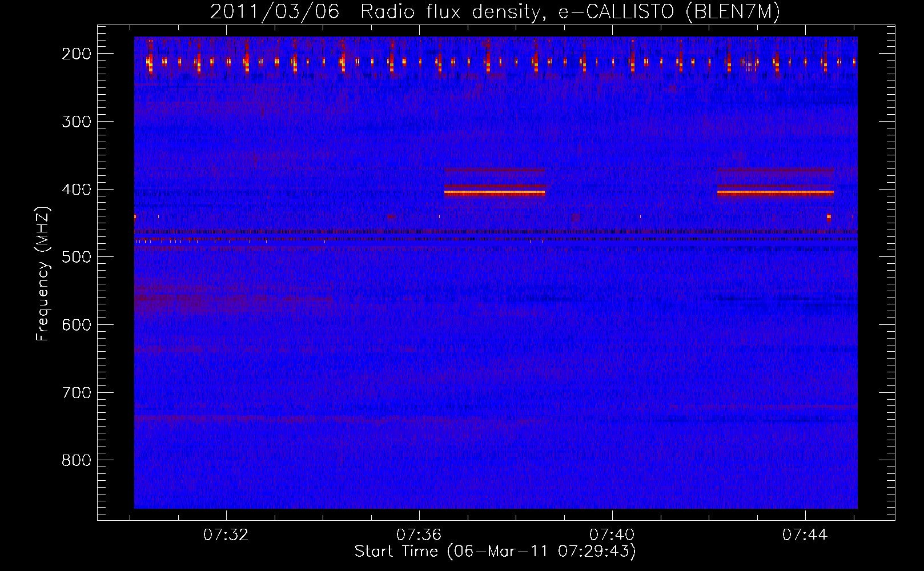Click the 'Frequency (MHZ)' axis label
Screen dimensions: 924x571
[43, 274]
